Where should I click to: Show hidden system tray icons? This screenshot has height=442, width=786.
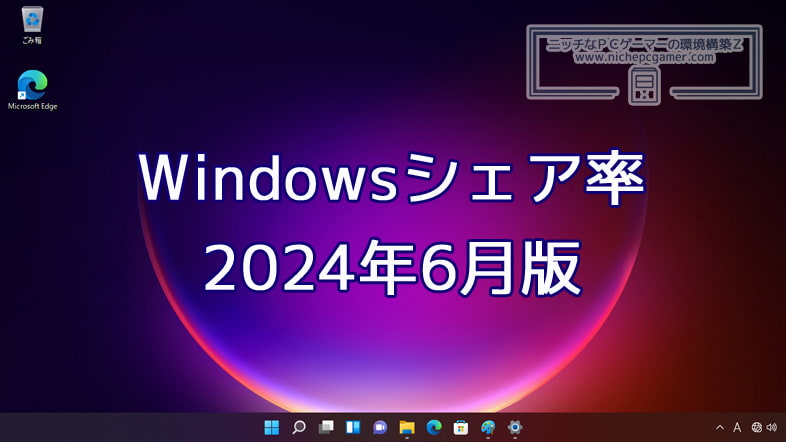tap(720, 427)
